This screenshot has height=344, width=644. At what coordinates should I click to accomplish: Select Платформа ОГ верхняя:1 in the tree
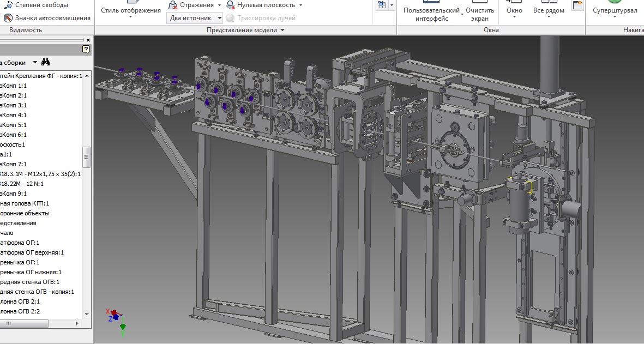(x=33, y=252)
